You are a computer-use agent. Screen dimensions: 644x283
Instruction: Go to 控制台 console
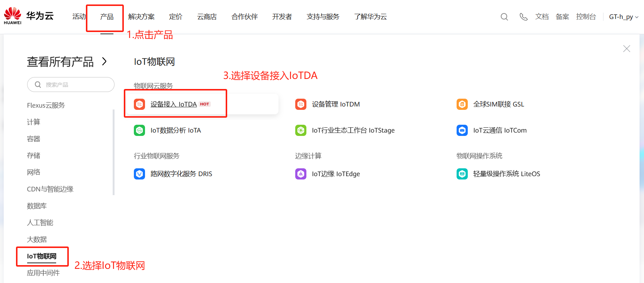tap(586, 17)
